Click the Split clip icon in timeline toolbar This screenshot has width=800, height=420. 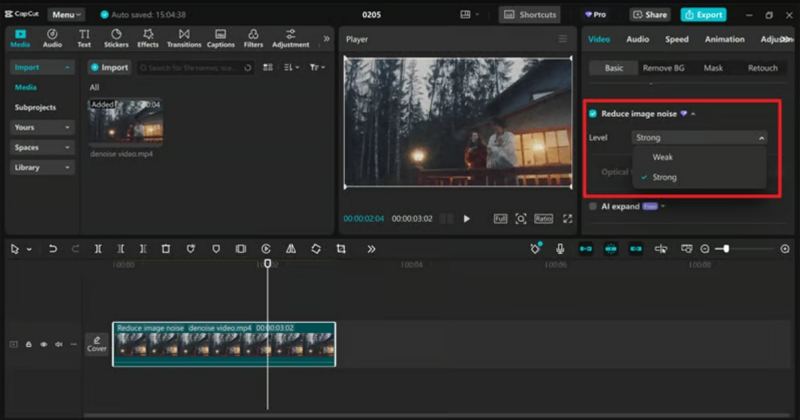98,249
